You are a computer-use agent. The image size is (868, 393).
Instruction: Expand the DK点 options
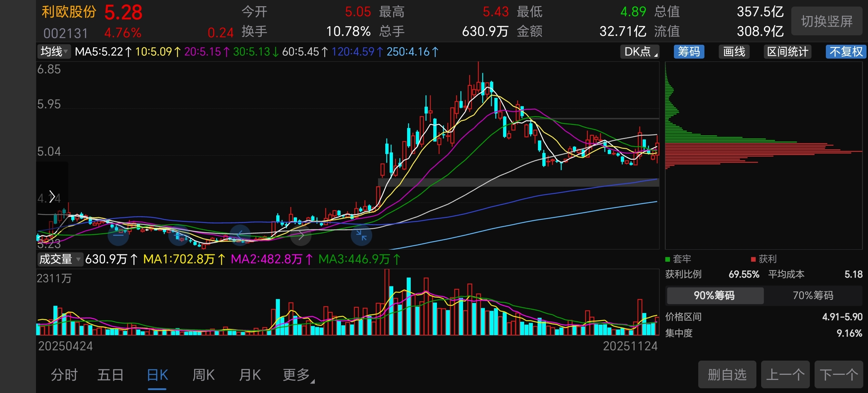(x=640, y=52)
